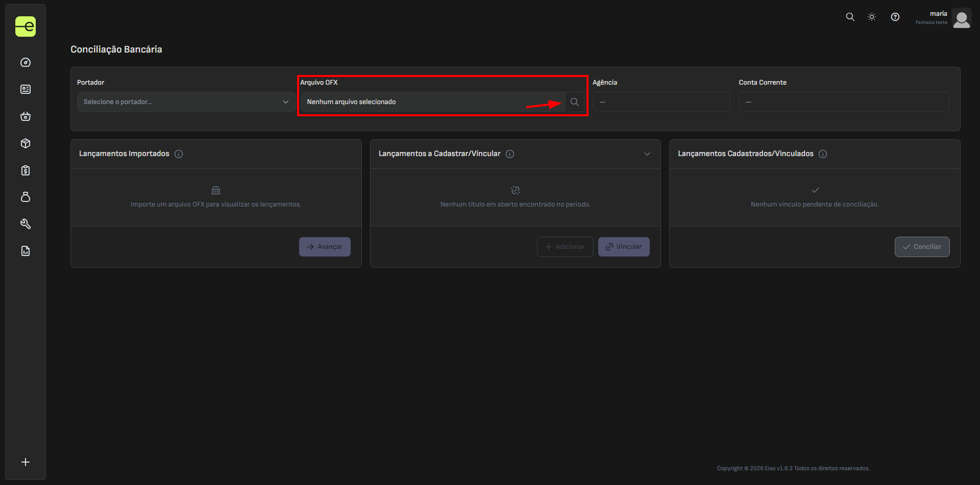Show info for Lançamentos Importados

pos(179,154)
